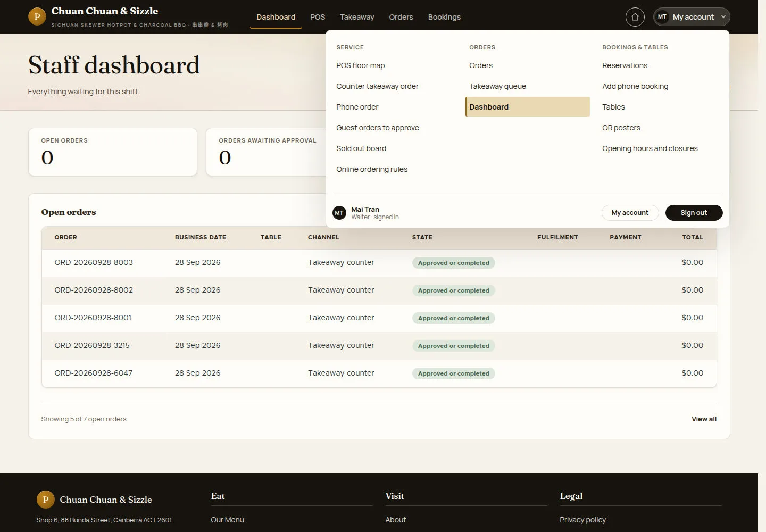Open POS floor map
The width and height of the screenshot is (766, 532).
coord(360,65)
